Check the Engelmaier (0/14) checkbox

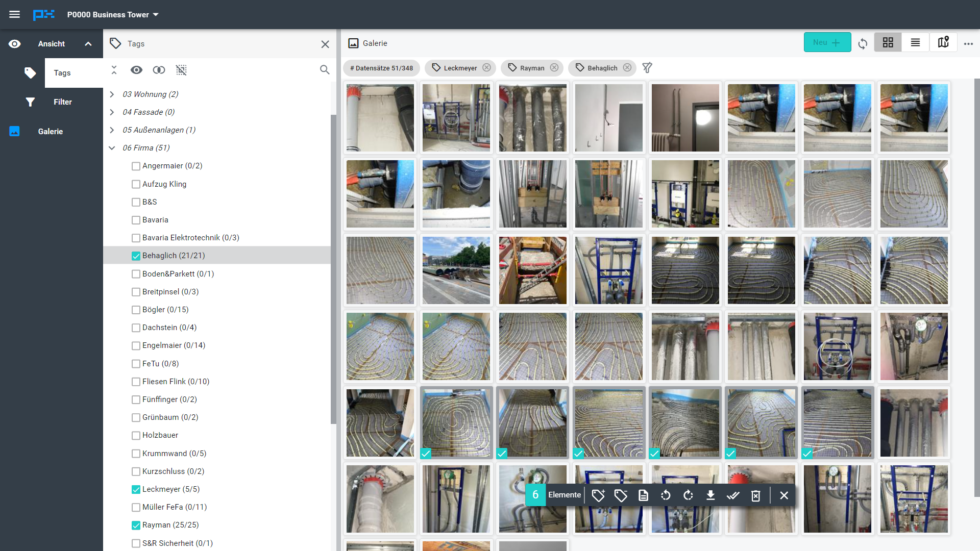(x=136, y=346)
